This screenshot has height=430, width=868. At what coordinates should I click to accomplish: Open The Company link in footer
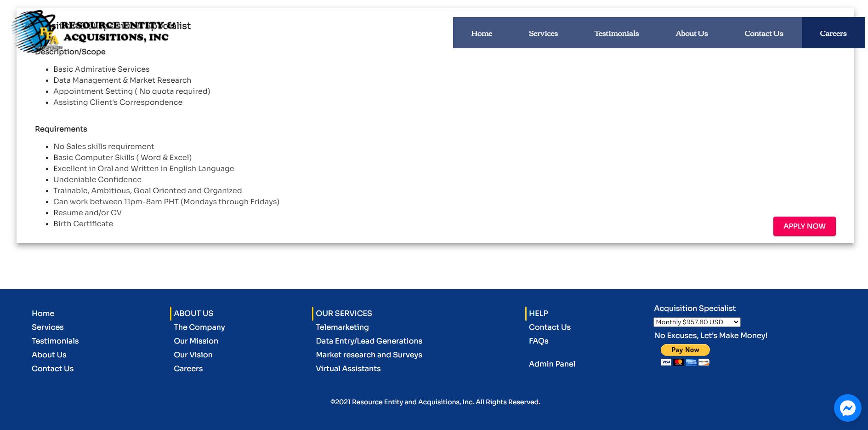click(199, 327)
